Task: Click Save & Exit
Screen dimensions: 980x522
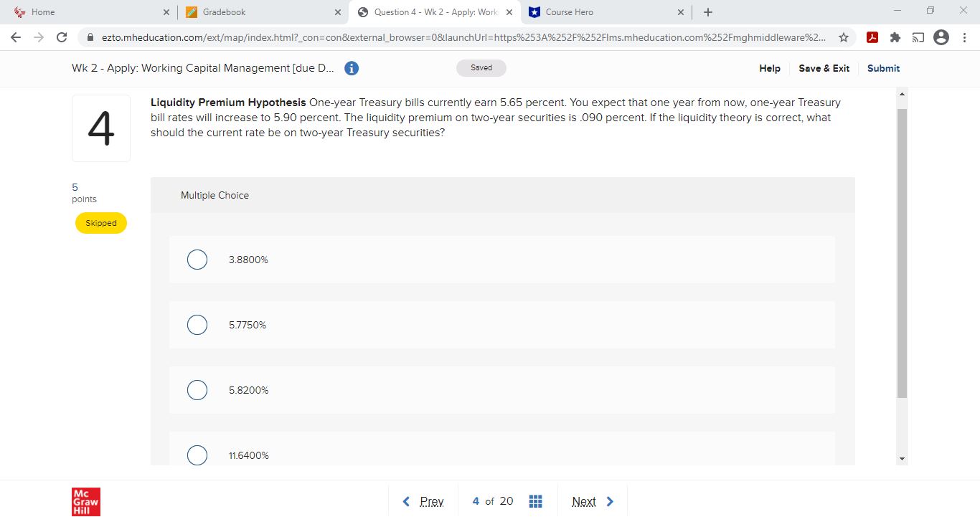Action: tap(824, 68)
